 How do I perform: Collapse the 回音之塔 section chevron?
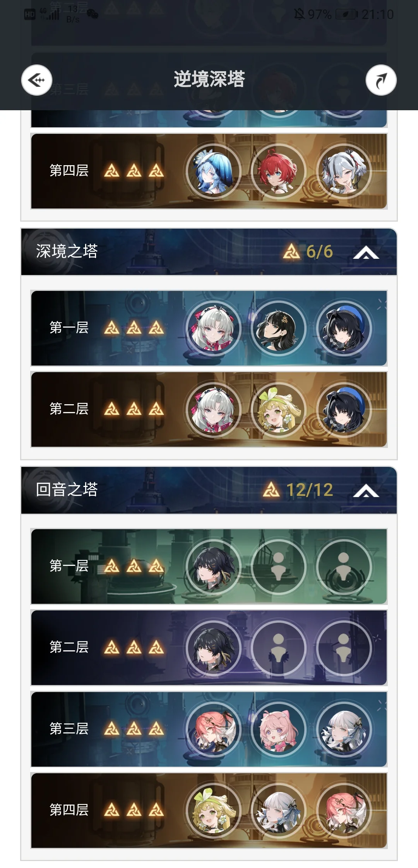(366, 490)
